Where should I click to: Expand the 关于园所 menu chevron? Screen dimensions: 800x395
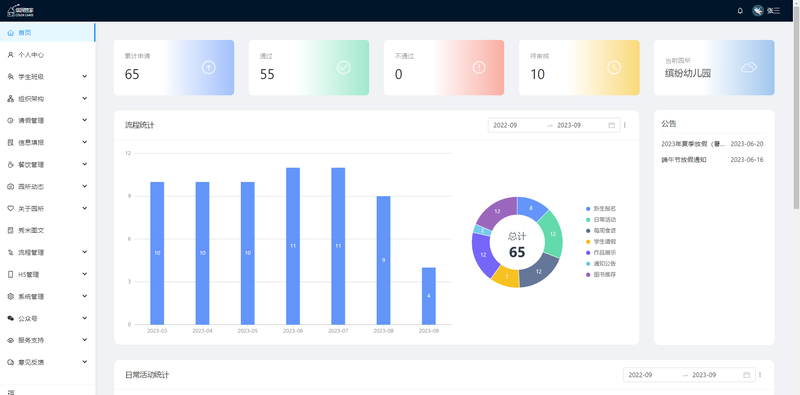pyautogui.click(x=85, y=208)
